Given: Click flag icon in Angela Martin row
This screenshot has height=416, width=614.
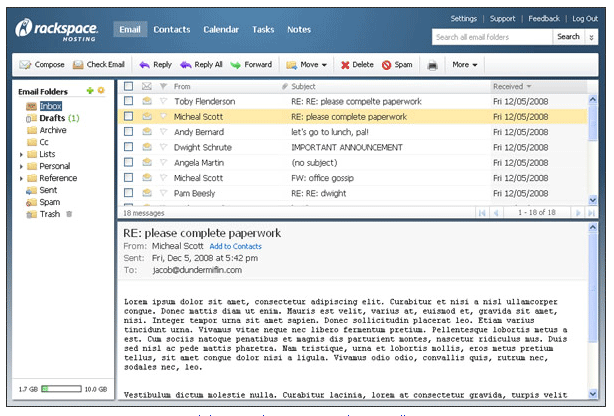Looking at the screenshot, I should pos(163,162).
